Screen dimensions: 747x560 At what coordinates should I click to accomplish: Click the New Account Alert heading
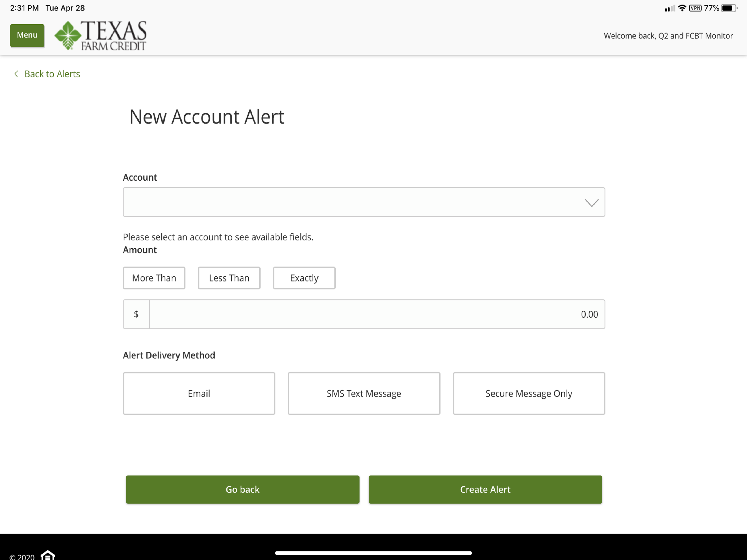pyautogui.click(x=207, y=117)
